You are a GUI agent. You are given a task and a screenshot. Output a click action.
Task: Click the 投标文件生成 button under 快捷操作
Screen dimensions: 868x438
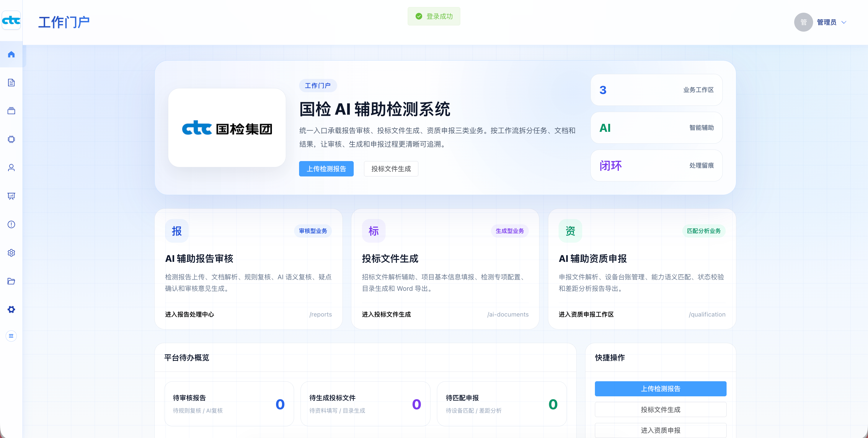[x=660, y=410]
